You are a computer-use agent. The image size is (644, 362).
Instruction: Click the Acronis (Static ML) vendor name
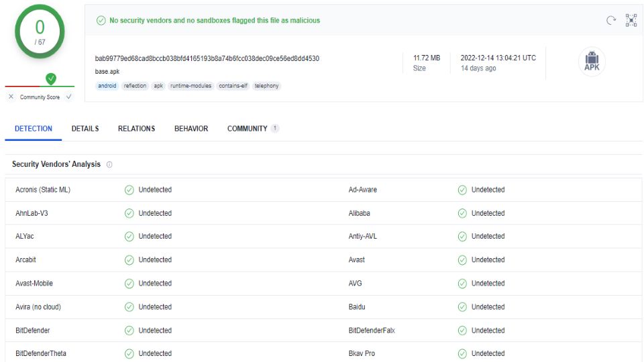(43, 190)
